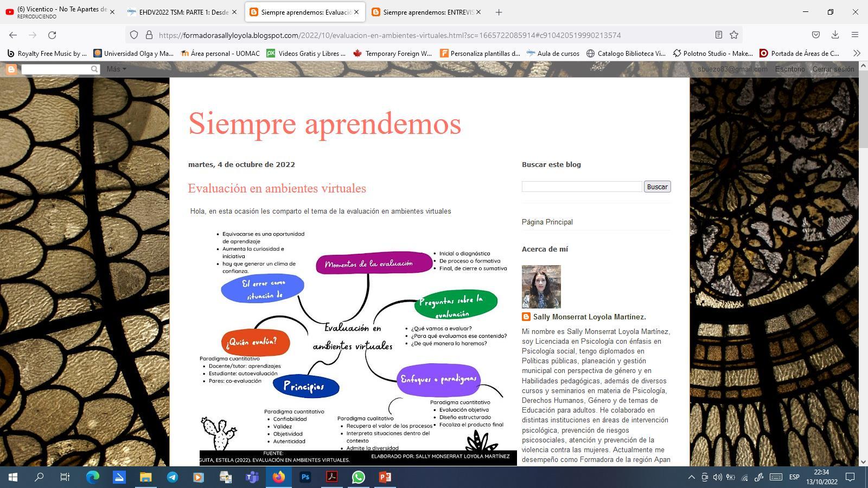Open WhatsApp from the taskbar
Screen dimensions: 868x488
pos(359,477)
